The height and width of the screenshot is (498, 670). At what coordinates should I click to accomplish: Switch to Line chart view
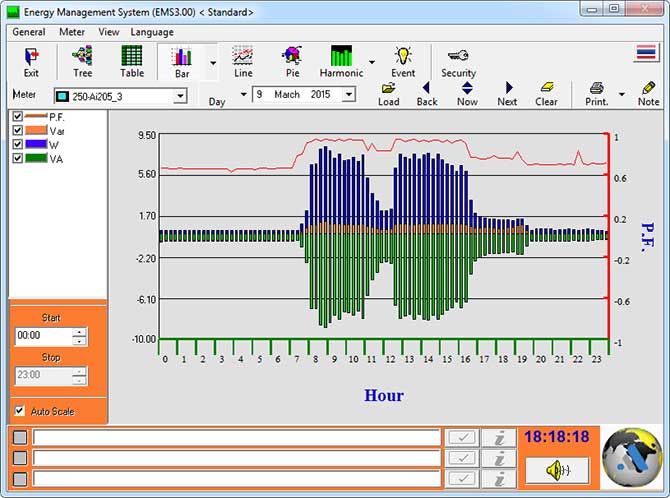click(x=243, y=62)
